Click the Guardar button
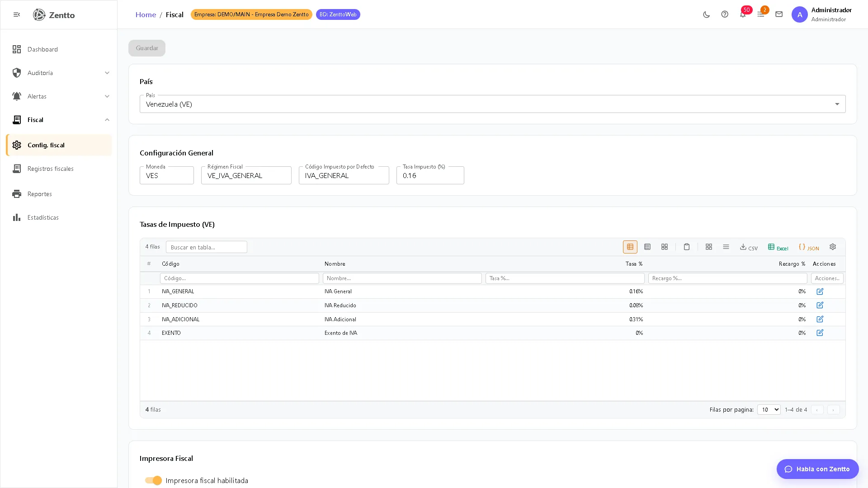868x488 pixels. [x=147, y=48]
